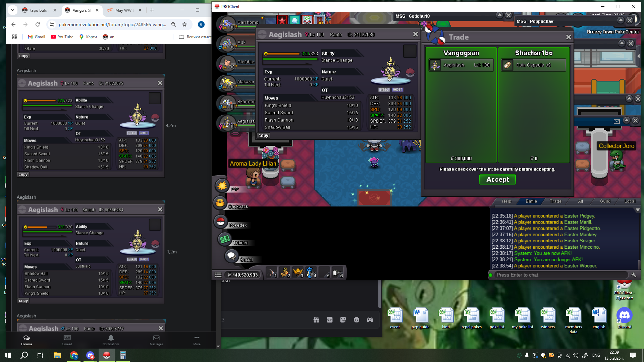Open the Gmail bookmark

(36, 37)
